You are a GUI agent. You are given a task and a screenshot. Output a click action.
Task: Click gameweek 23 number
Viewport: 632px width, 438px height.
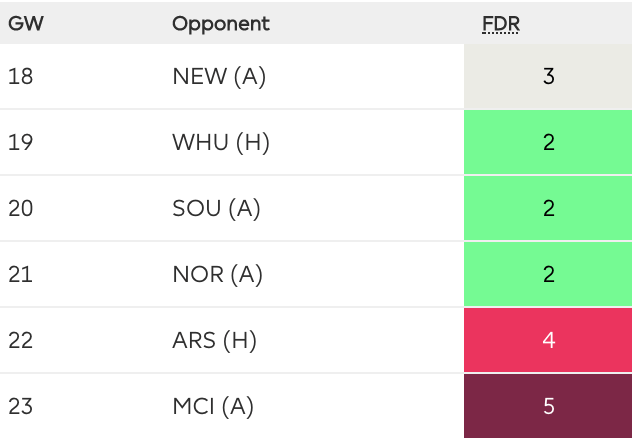click(20, 406)
